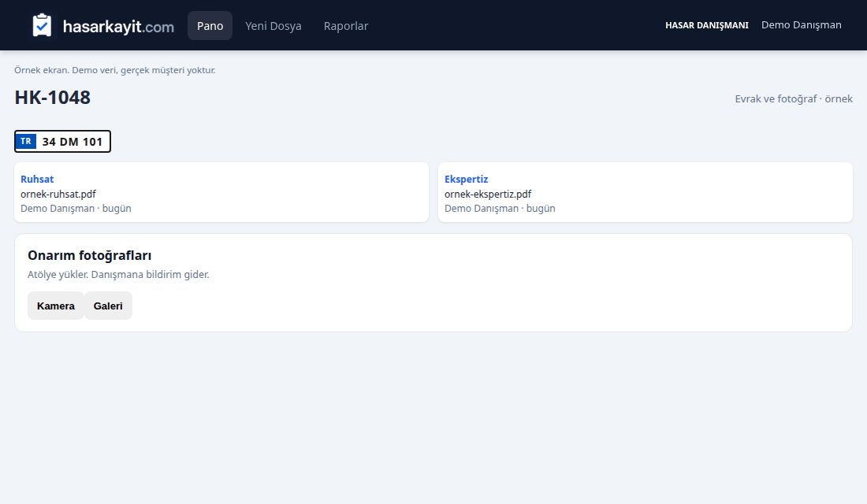Click 'Atölye yükler. Danışmana bildirim gider.' text
Viewport: 867px width, 504px height.
click(118, 275)
